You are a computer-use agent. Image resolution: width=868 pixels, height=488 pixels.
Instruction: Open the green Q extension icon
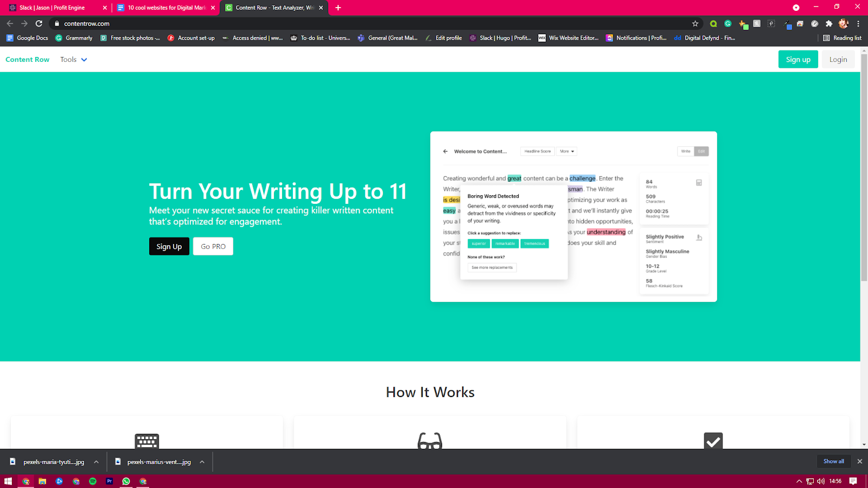(713, 23)
